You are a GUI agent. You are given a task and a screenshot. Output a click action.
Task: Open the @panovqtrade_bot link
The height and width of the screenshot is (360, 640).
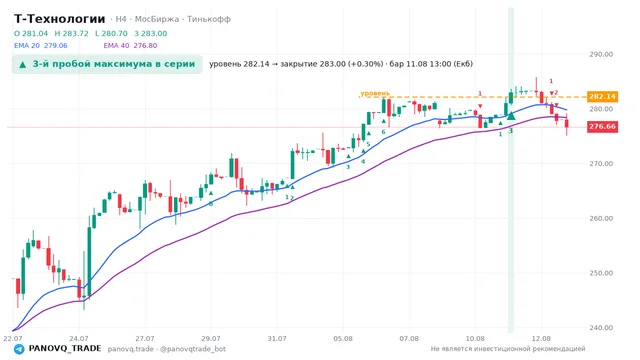point(193,349)
